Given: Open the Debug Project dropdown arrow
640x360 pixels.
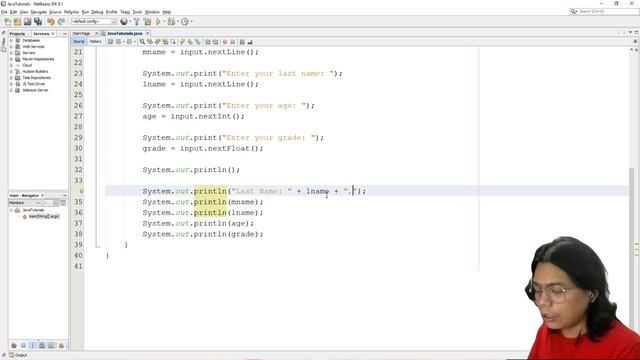Looking at the screenshot, I should coord(178,22).
